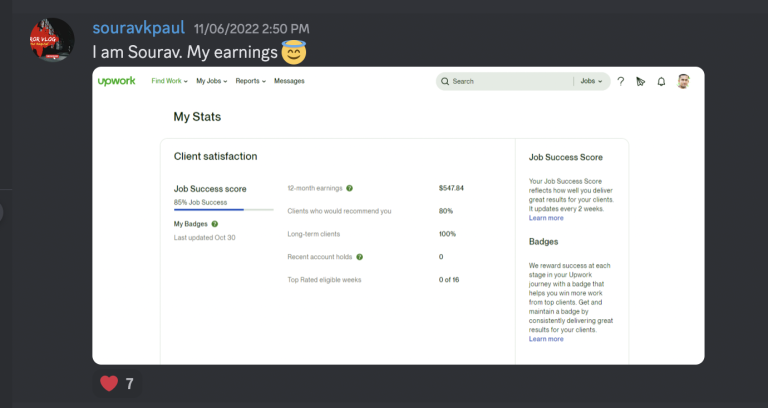Click the halo smiley emoji in message
The height and width of the screenshot is (408, 768).
[x=294, y=52]
